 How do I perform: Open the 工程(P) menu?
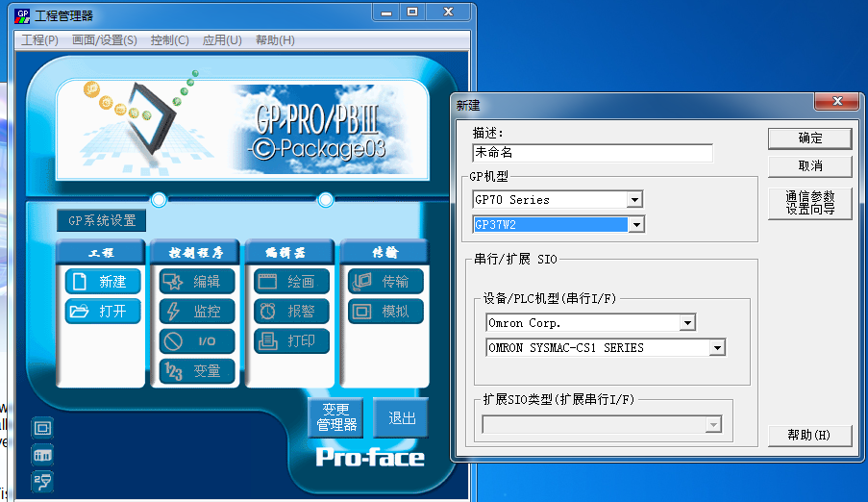click(x=39, y=40)
